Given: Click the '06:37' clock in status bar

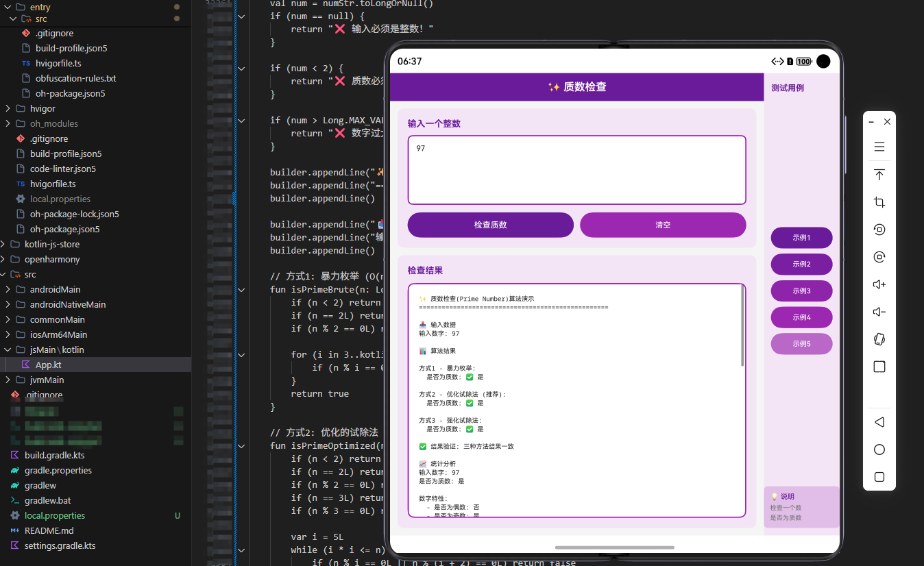Looking at the screenshot, I should tap(409, 62).
